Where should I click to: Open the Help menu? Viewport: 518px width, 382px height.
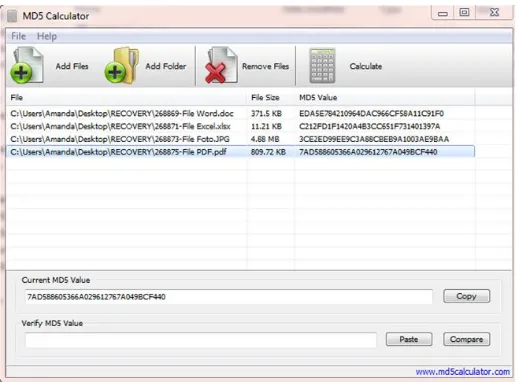click(47, 36)
